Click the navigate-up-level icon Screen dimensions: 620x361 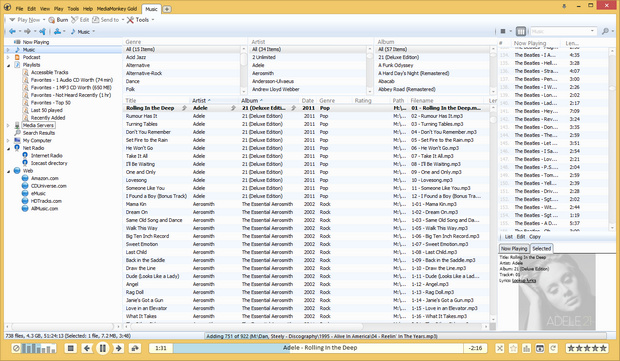[x=42, y=31]
